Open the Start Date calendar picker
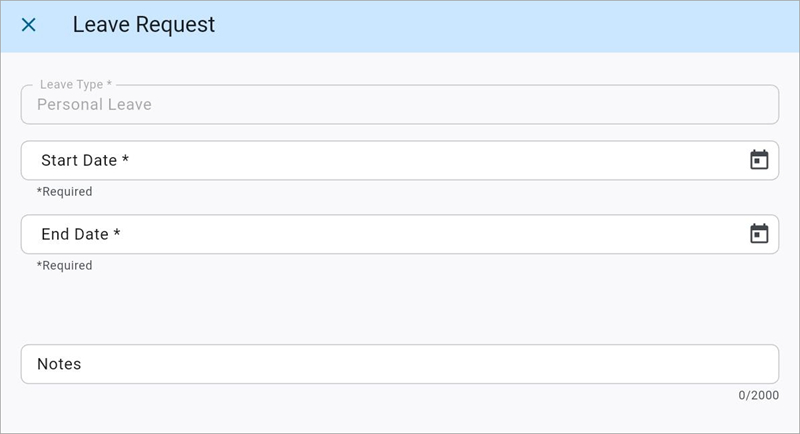The image size is (800, 434). [x=759, y=160]
